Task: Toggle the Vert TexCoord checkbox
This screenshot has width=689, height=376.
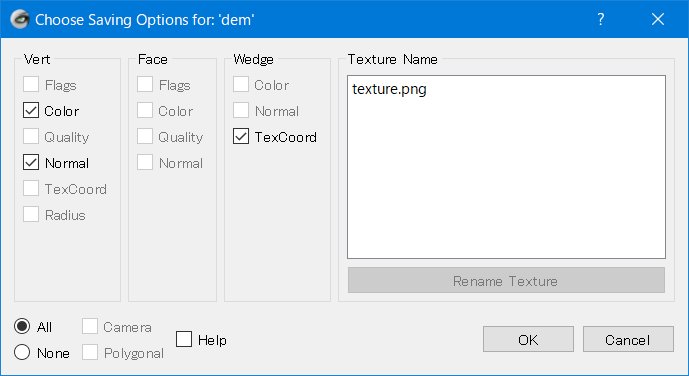Action: pyautogui.click(x=31, y=188)
